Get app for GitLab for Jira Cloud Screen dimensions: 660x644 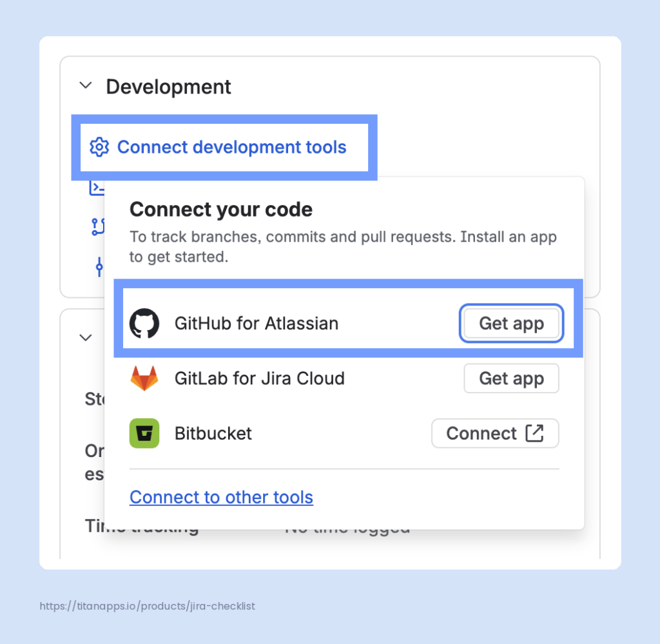coord(511,378)
